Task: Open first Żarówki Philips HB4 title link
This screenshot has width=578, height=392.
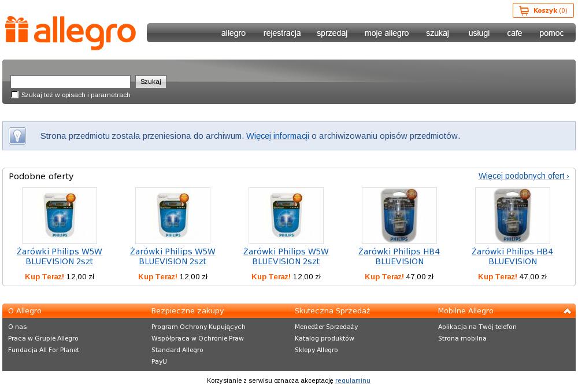Action: click(x=399, y=256)
